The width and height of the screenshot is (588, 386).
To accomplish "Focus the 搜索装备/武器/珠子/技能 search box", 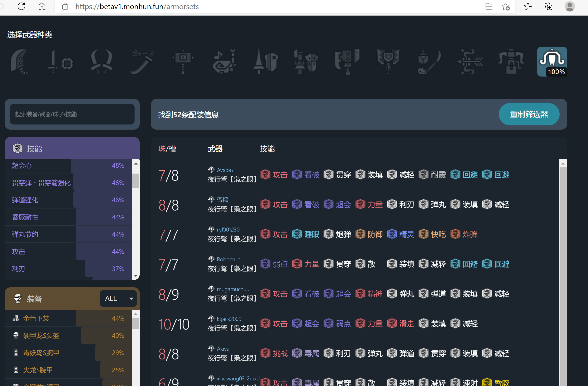I will tap(72, 114).
